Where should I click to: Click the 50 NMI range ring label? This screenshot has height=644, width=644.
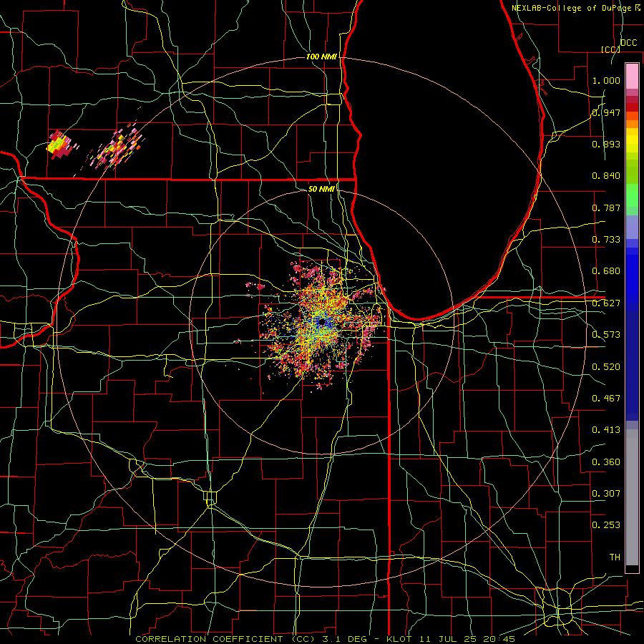321,189
